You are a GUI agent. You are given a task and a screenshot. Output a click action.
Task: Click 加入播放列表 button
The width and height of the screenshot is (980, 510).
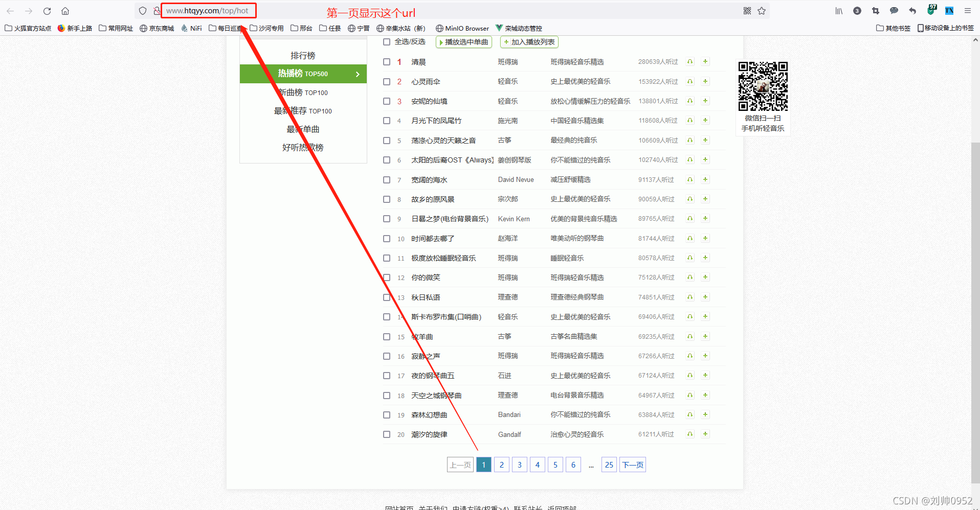[x=529, y=42]
